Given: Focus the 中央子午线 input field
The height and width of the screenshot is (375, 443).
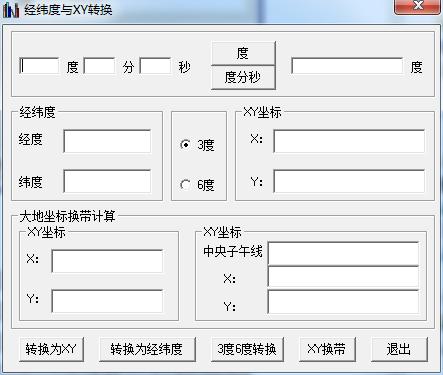Looking at the screenshot, I should click(343, 254).
